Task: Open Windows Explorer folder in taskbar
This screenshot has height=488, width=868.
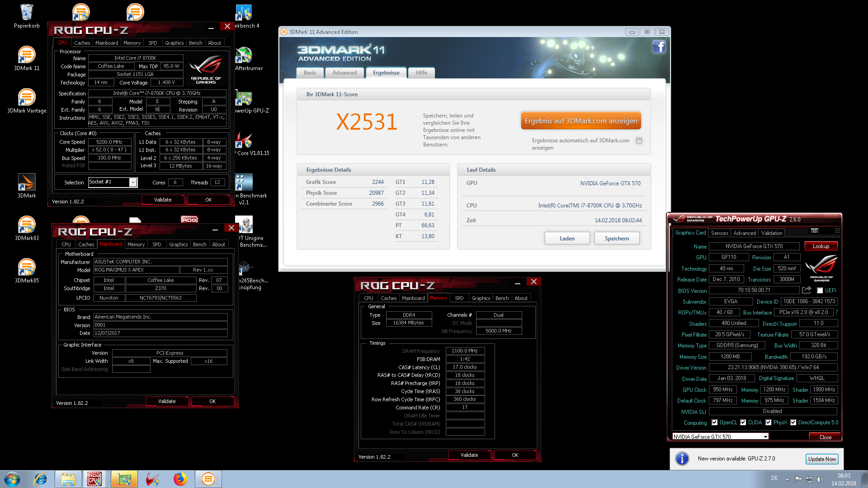Action: 68,479
